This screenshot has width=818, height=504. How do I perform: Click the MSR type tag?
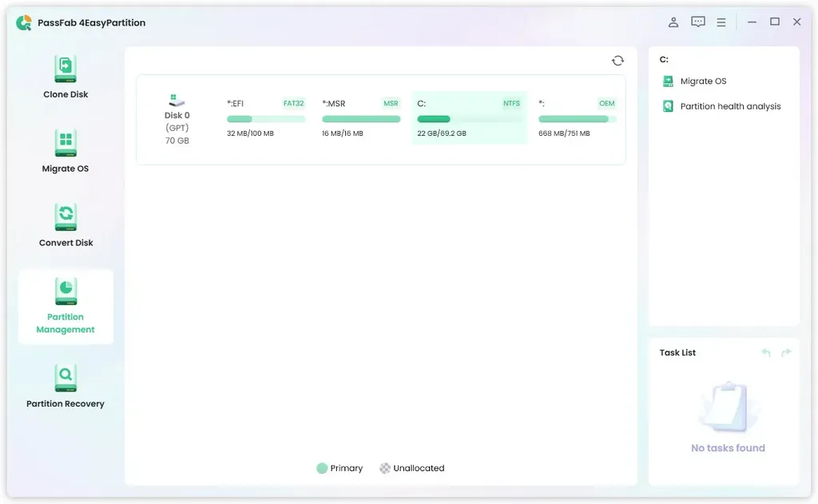pyautogui.click(x=391, y=103)
